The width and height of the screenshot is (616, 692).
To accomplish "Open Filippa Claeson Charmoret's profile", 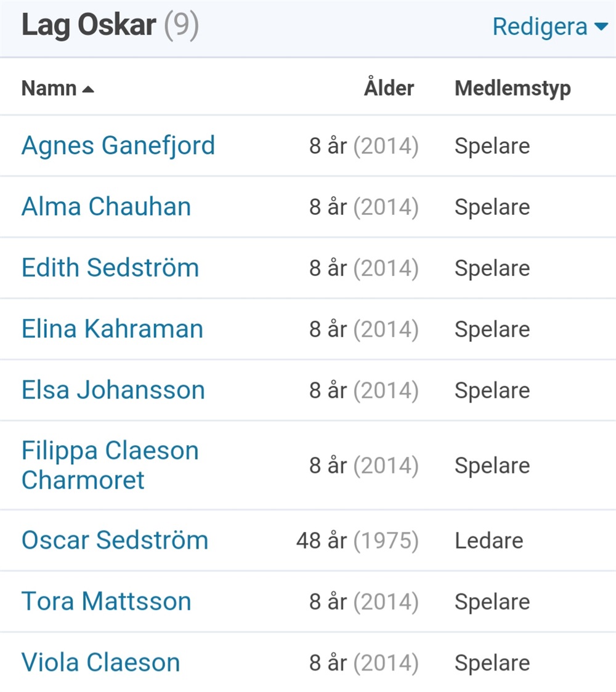I will click(110, 465).
